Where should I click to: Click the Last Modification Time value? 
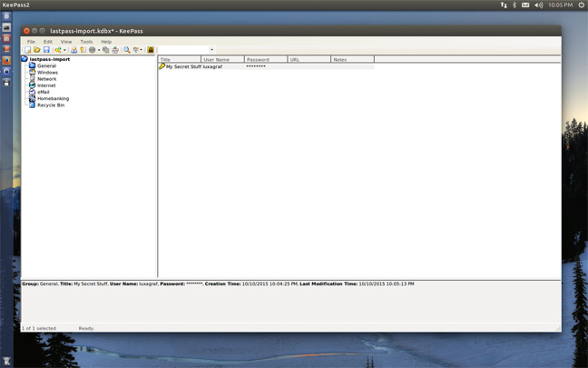pos(387,283)
